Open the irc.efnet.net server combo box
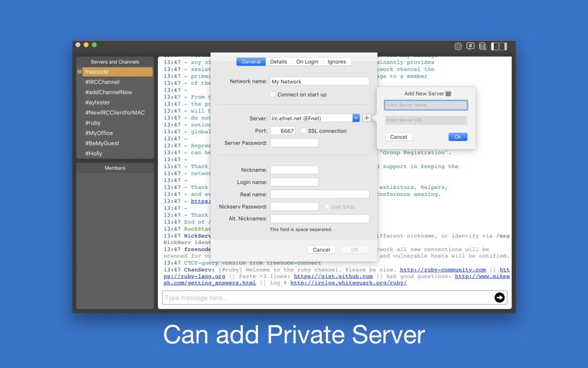The height and width of the screenshot is (368, 588). point(311,118)
